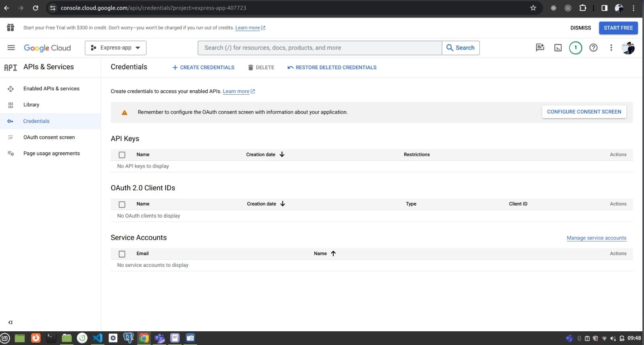
Task: Open Learn more link in trial banner
Action: point(250,28)
